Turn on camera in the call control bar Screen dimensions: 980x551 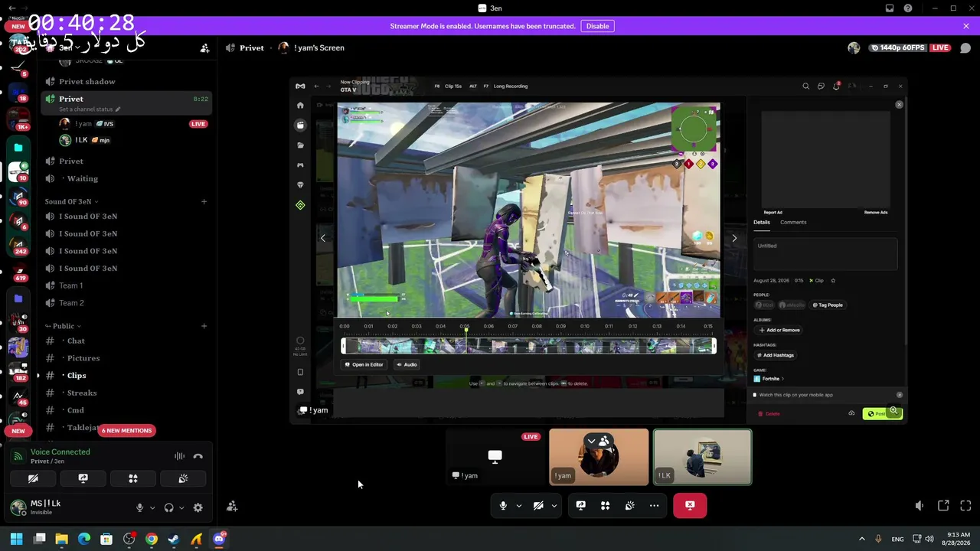[538, 505]
